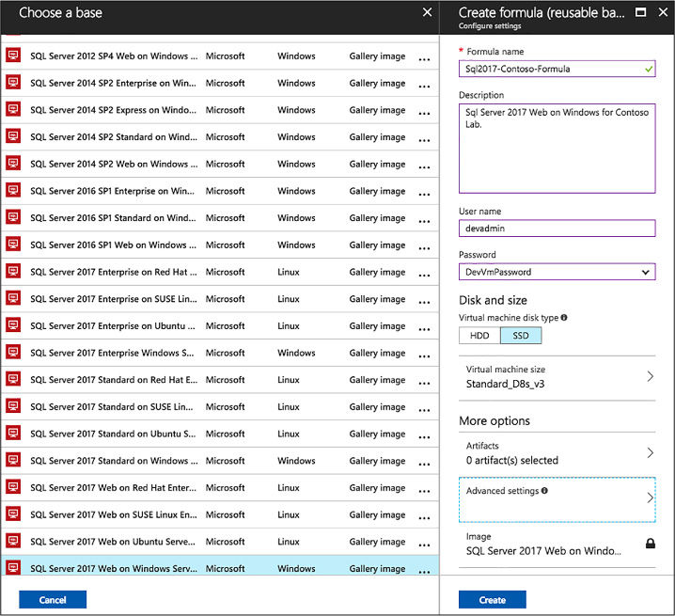Select SSD disk type
Viewport: 675px width, 616px height.
click(521, 336)
